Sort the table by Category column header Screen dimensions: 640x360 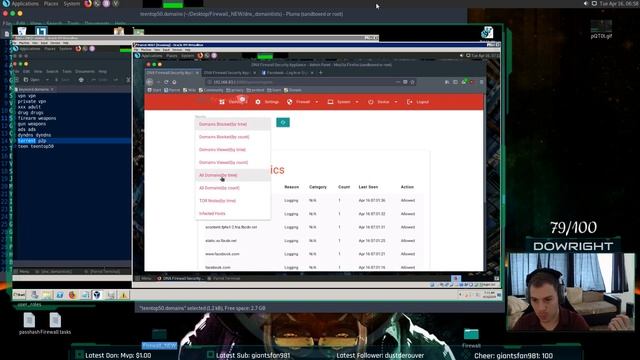tap(318, 187)
